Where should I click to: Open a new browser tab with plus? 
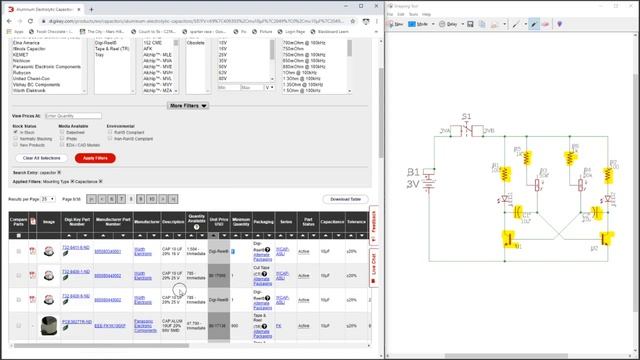coord(91,9)
